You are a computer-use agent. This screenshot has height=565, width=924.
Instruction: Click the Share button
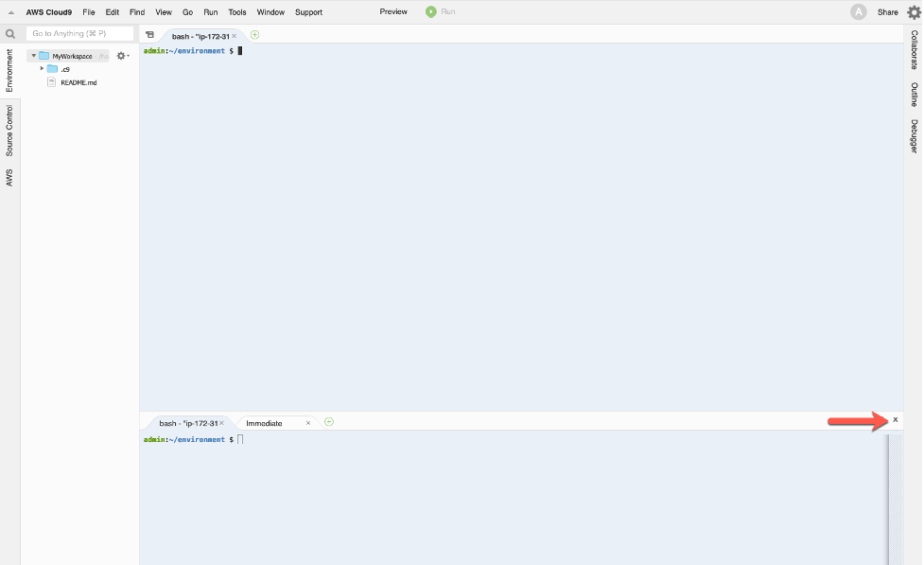[x=887, y=12]
